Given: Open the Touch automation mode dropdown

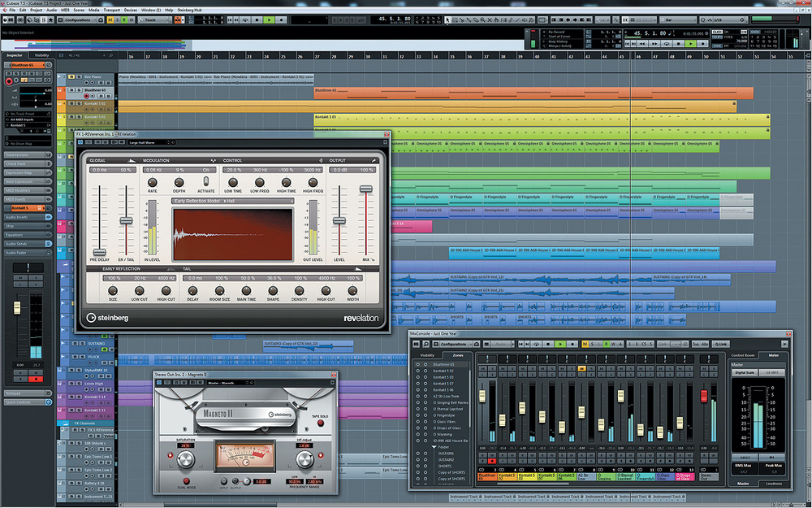Looking at the screenshot, I should (154, 20).
